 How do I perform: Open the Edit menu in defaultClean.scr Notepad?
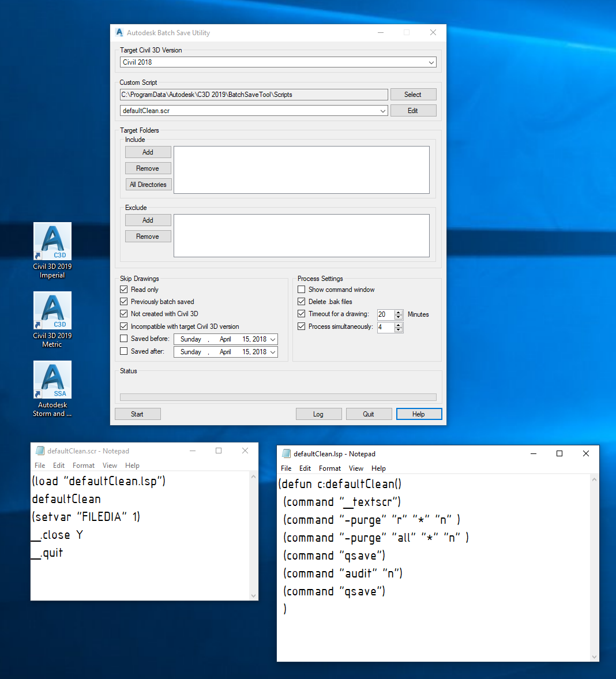pyautogui.click(x=58, y=465)
